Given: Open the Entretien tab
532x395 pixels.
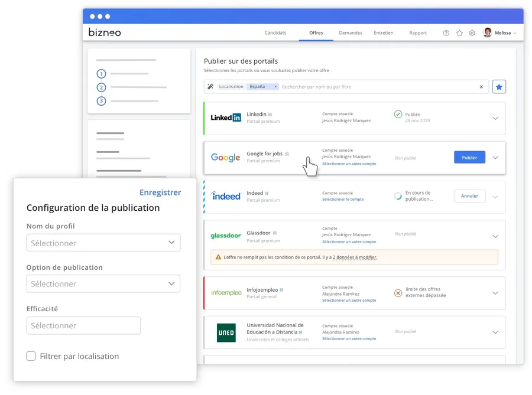Looking at the screenshot, I should click(384, 33).
